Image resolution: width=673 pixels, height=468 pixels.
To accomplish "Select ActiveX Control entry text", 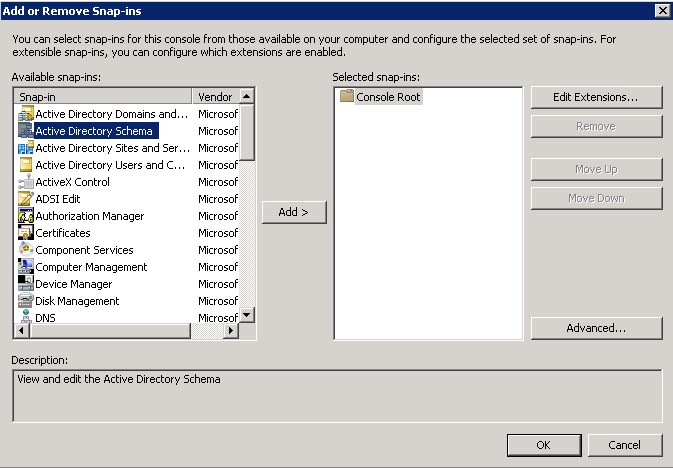I will [73, 182].
